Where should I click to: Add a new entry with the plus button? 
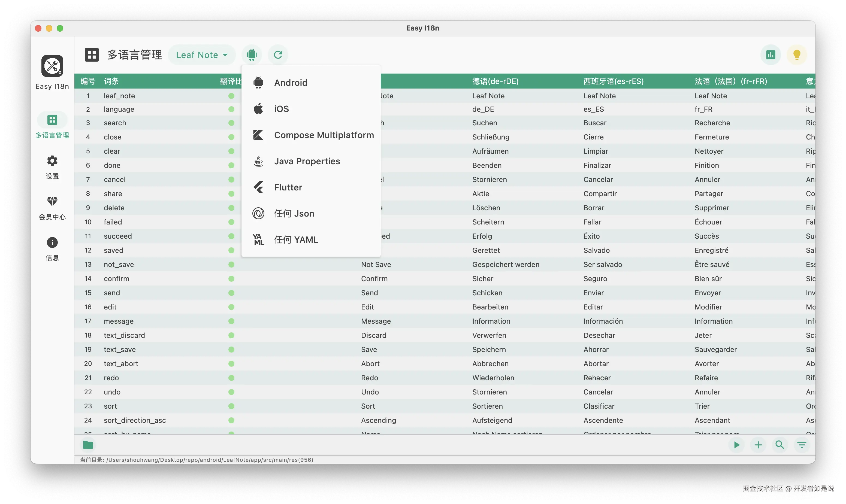(x=758, y=445)
